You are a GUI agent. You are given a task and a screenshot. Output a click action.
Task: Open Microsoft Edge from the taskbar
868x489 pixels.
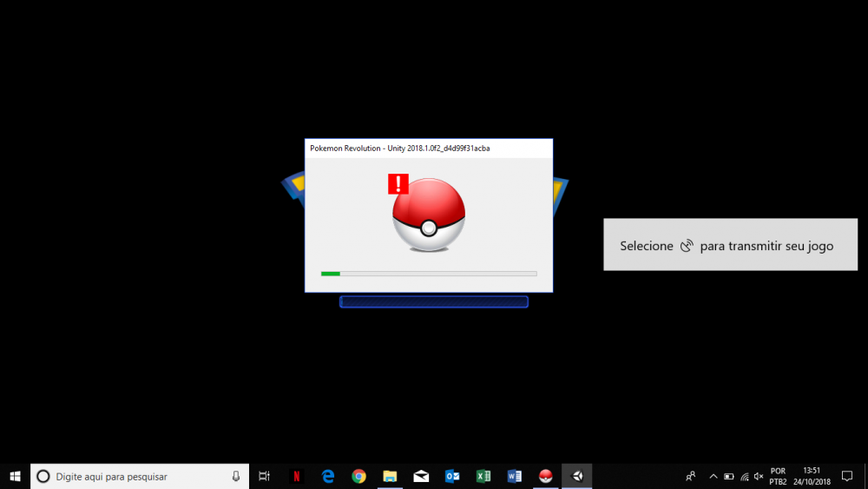coord(328,476)
